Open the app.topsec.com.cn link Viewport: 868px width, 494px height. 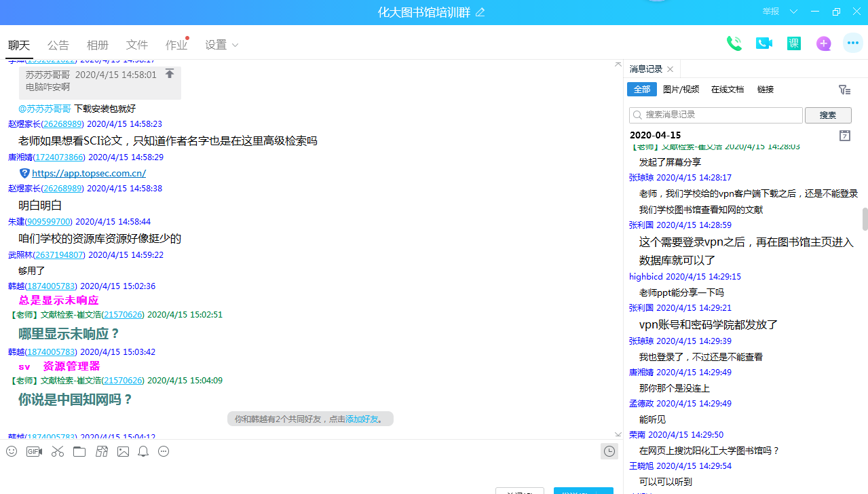(89, 173)
